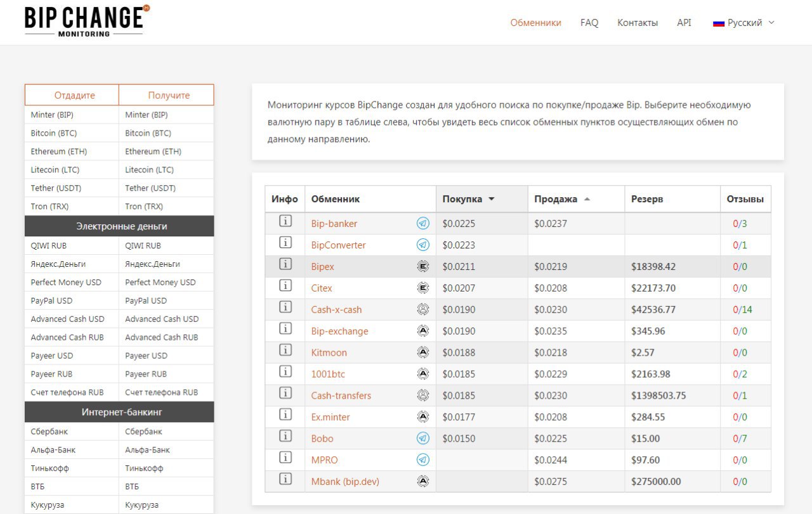The image size is (812, 514).
Task: Open the Bip-banker exchanger link
Action: coord(334,223)
